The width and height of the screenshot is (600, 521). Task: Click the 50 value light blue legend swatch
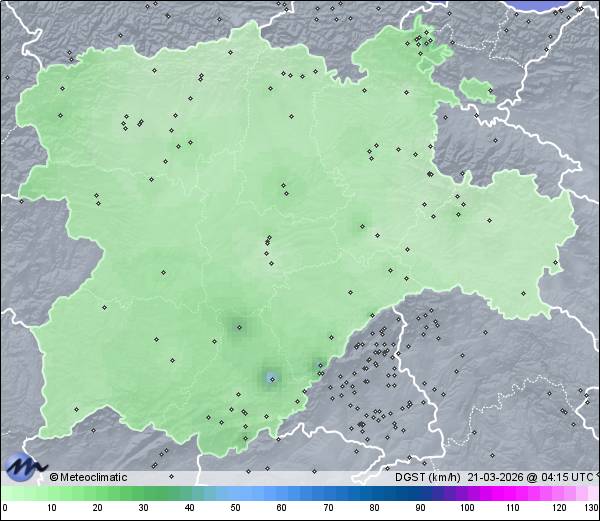click(x=236, y=494)
